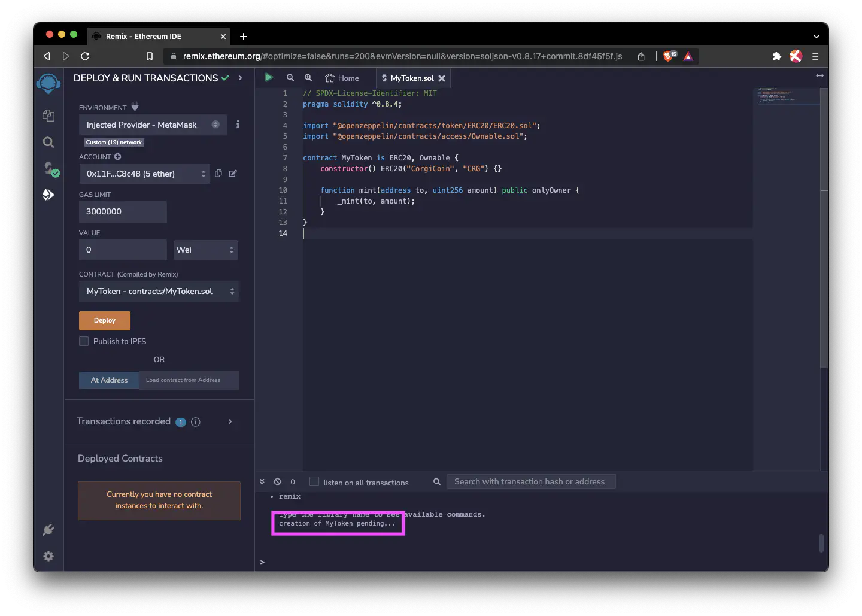Screen dimensions: 862x616
Task: Click the sign message edit icon
Action: pos(233,174)
